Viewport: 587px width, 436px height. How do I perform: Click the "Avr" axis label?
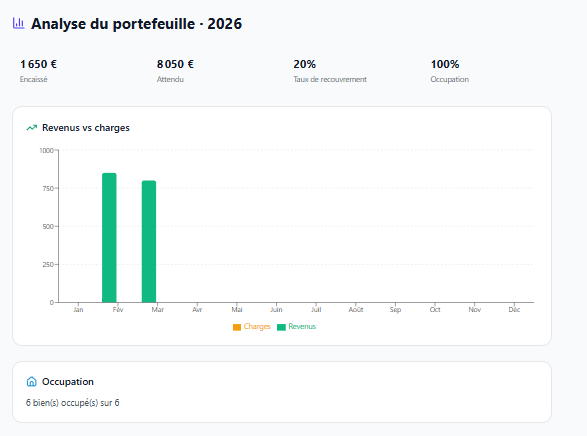point(197,310)
